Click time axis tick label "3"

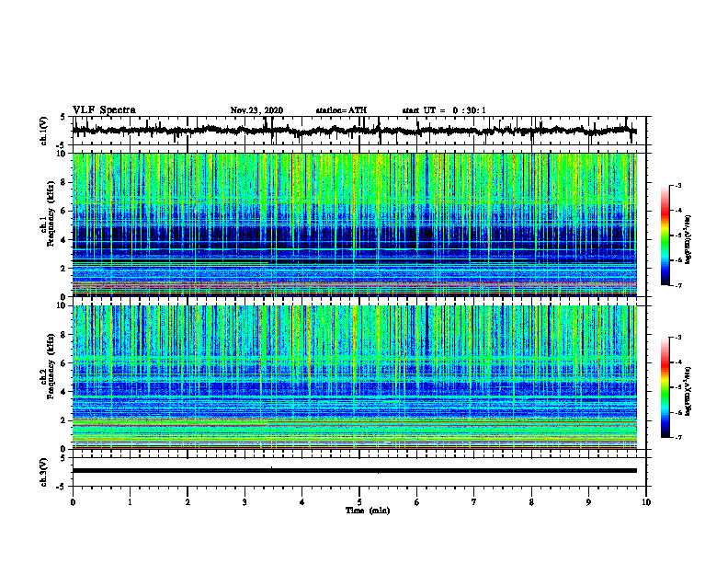(245, 502)
